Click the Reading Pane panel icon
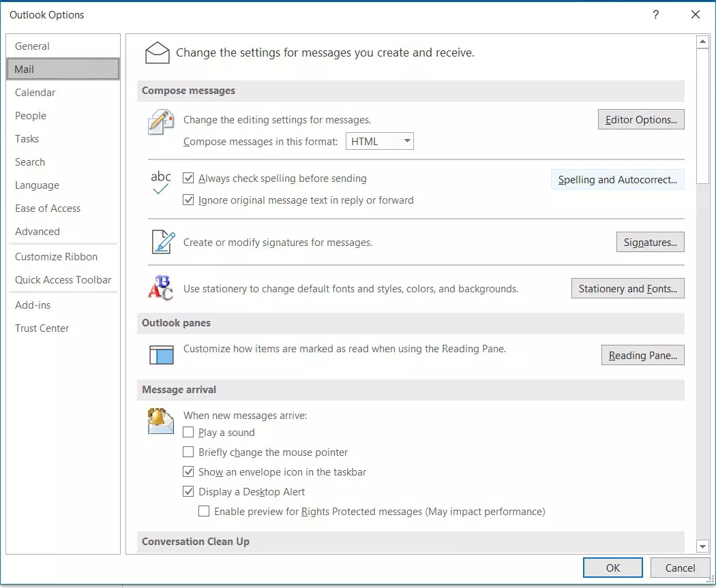 (161, 354)
